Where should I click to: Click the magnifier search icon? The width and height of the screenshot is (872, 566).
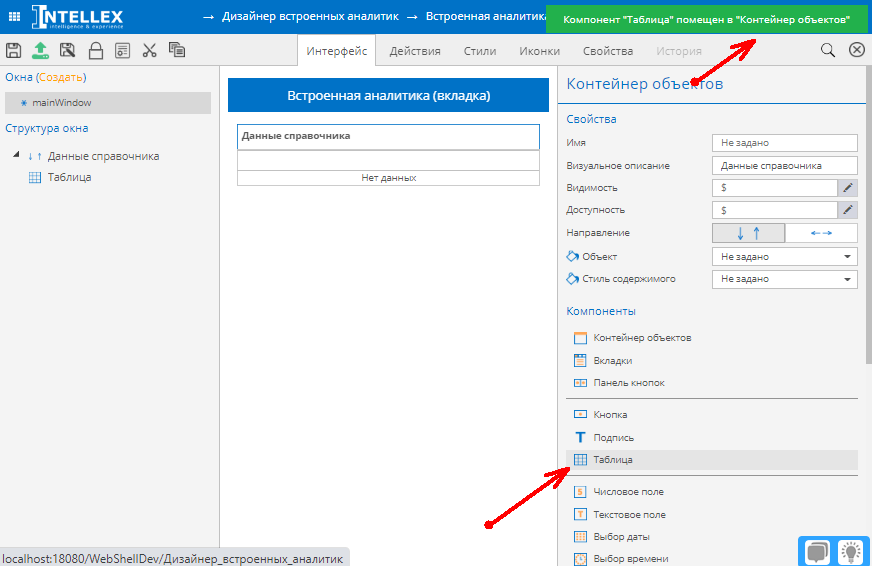(x=828, y=50)
